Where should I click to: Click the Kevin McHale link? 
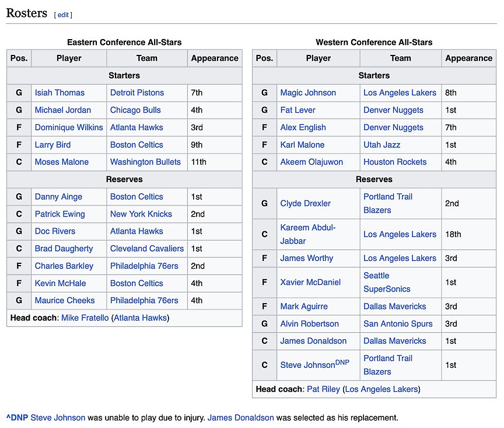[60, 283]
